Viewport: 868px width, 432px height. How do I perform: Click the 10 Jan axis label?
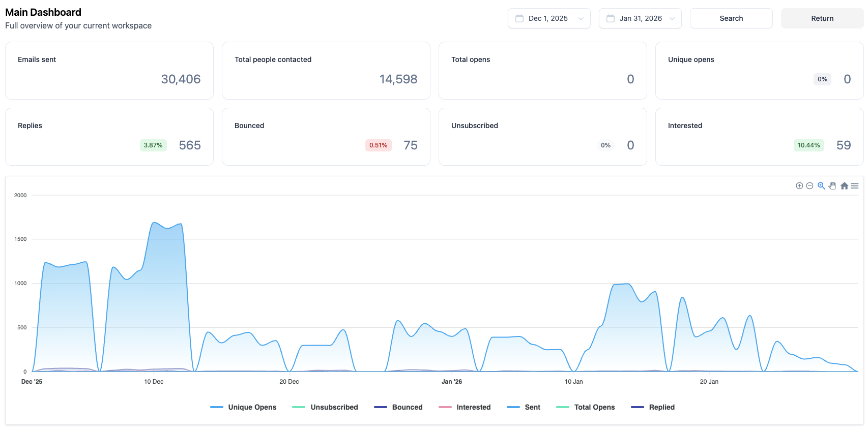click(574, 382)
